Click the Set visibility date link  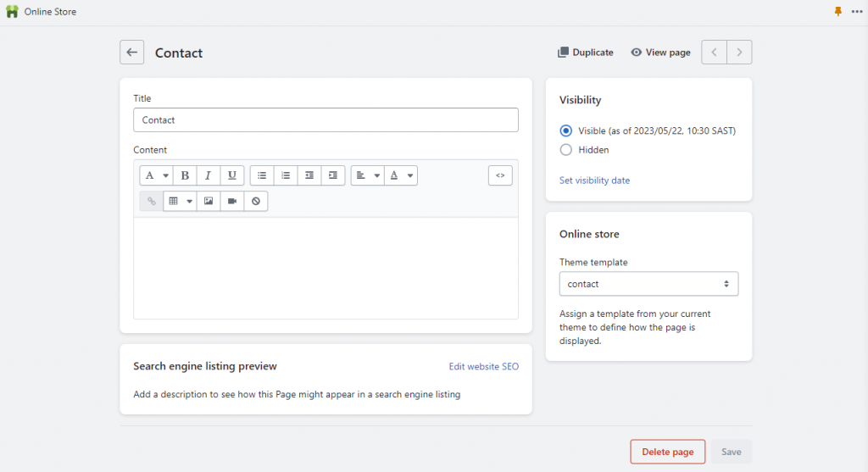(x=594, y=180)
